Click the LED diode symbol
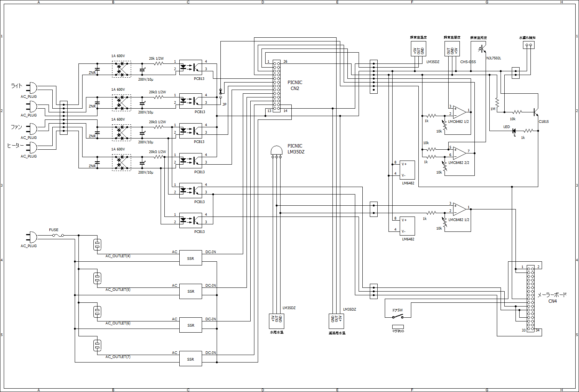579x392 pixels. pyautogui.click(x=514, y=131)
